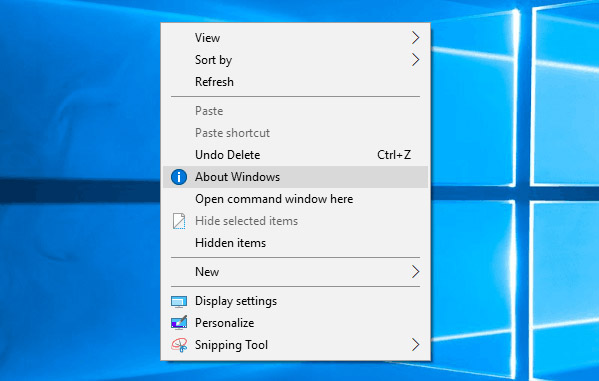
Task: Open the Sort by menu entry
Action: click(295, 60)
